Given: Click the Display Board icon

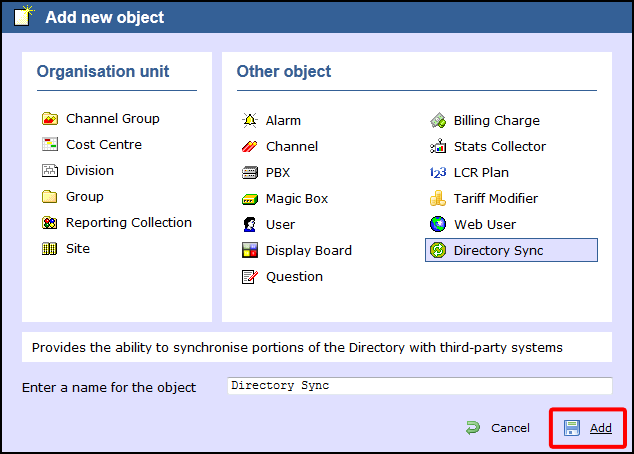Looking at the screenshot, I should pos(250,251).
